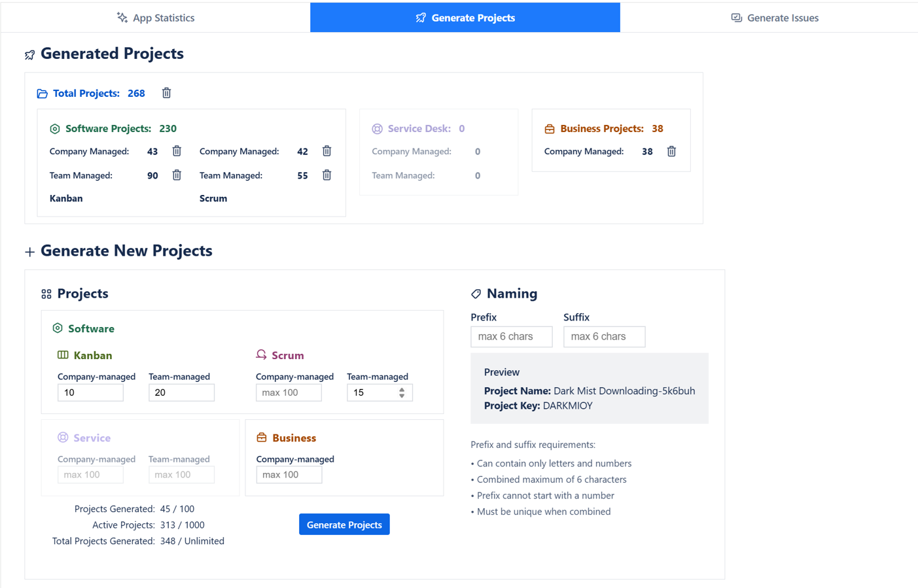This screenshot has height=588, width=918.
Task: Click the paper plane icon beside Generated Projects
Action: tap(29, 55)
